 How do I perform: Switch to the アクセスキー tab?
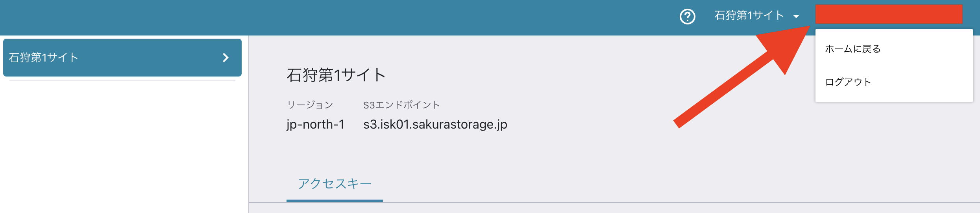[335, 184]
